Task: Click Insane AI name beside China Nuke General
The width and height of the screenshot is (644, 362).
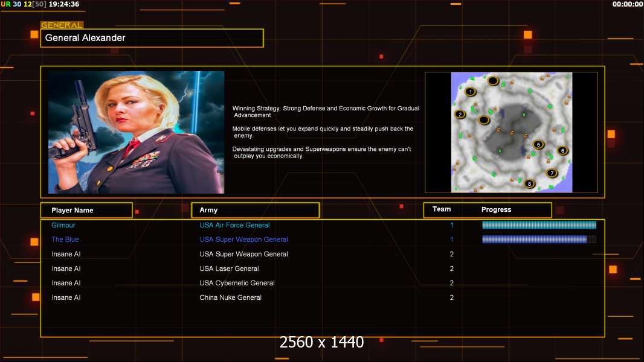Action: click(66, 297)
